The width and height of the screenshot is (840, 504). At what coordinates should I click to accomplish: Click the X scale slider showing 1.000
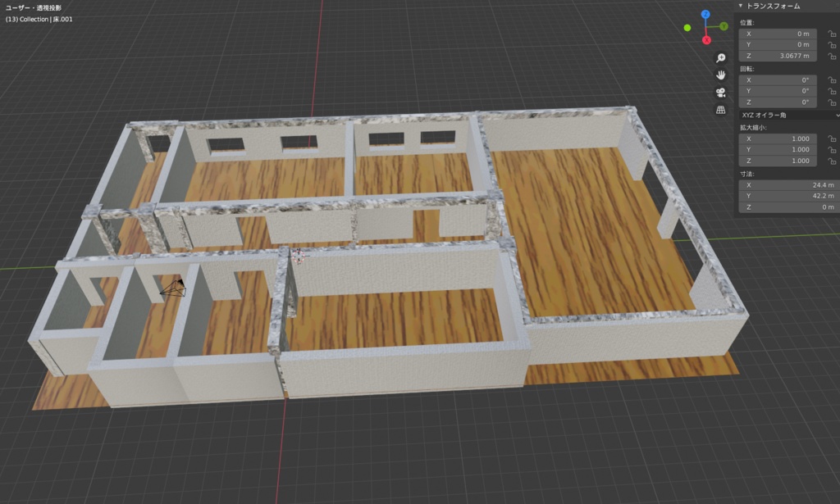[777, 138]
